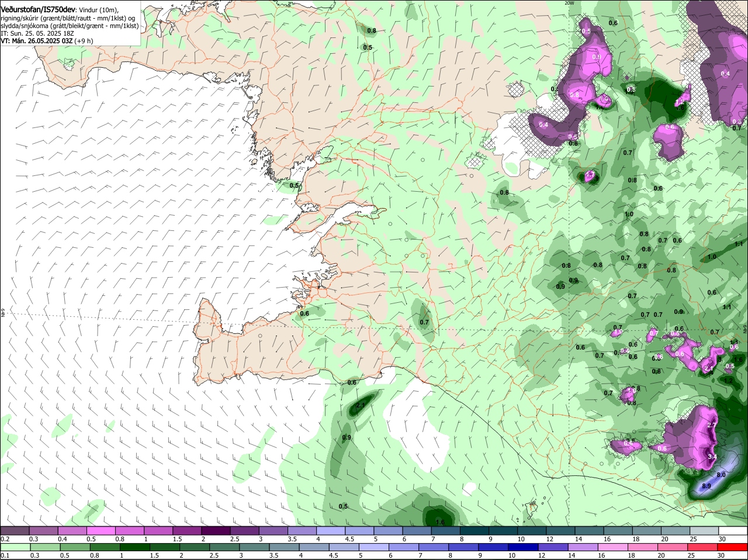Select bright red swatch after 30 on rain scale
This screenshot has width=748, height=560.
[x=733, y=547]
